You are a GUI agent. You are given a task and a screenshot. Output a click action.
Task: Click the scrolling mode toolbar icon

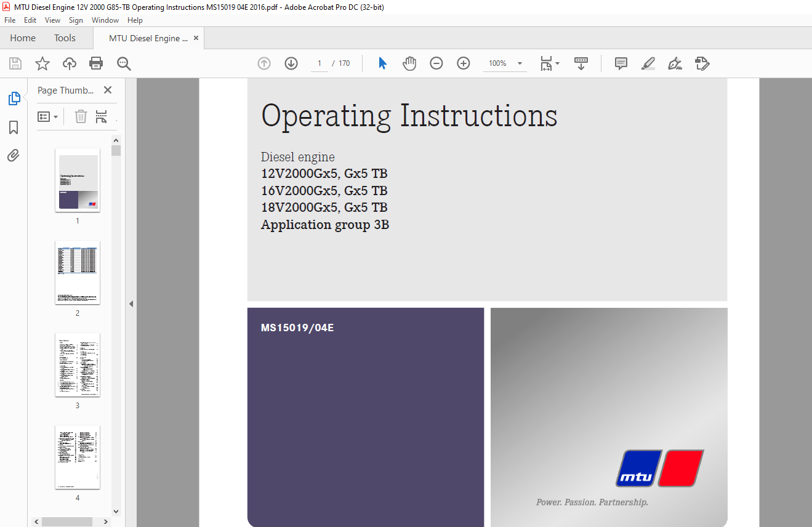point(581,63)
